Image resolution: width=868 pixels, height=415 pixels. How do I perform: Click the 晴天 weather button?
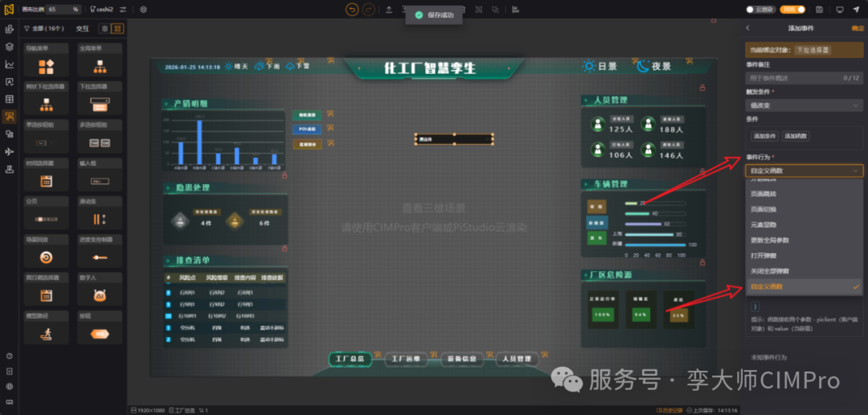235,67
